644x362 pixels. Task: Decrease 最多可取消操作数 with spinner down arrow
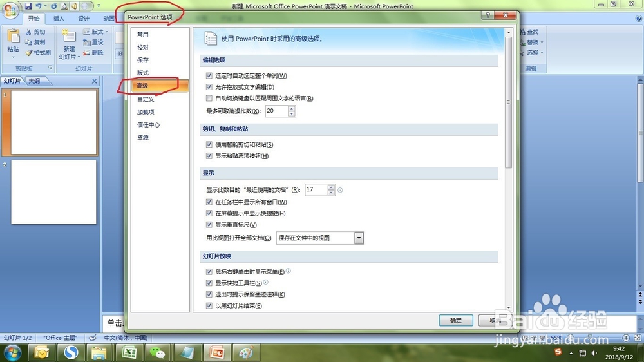292,114
